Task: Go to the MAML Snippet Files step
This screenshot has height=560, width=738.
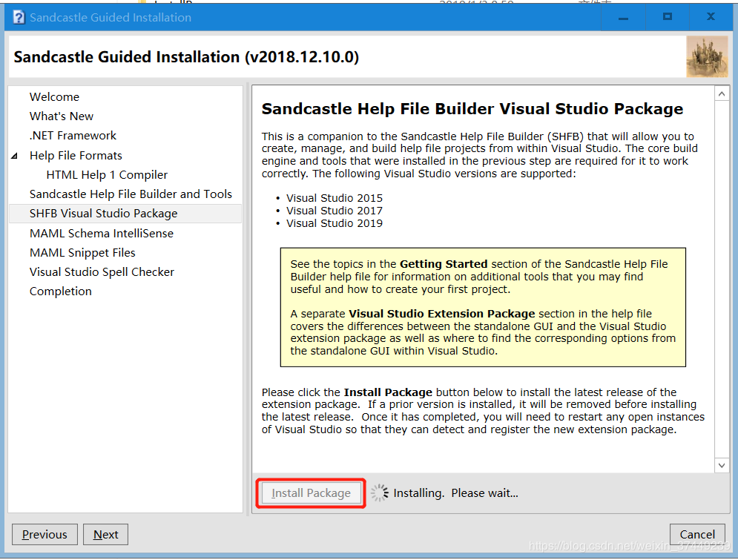Action: click(x=82, y=253)
